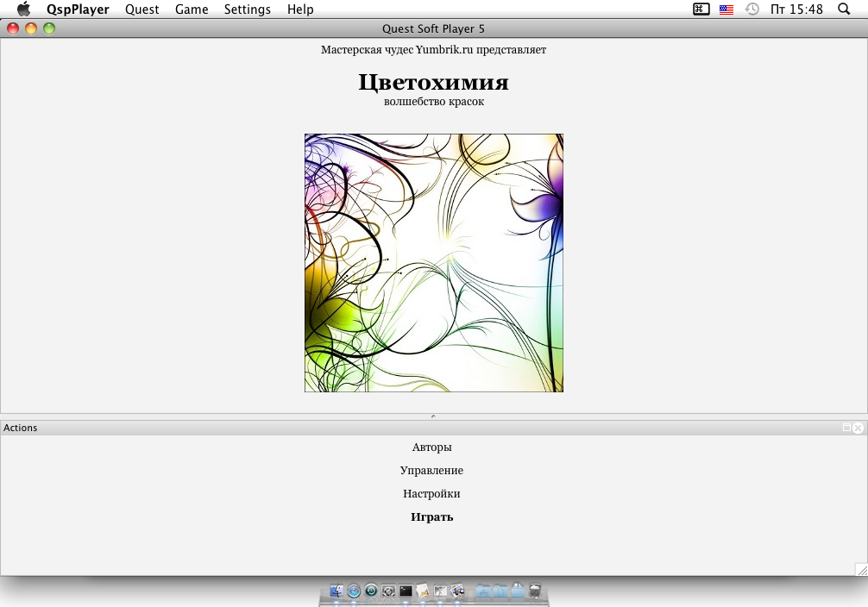Click the Apple menu icon
Screen dimensions: 868x607
23,9
